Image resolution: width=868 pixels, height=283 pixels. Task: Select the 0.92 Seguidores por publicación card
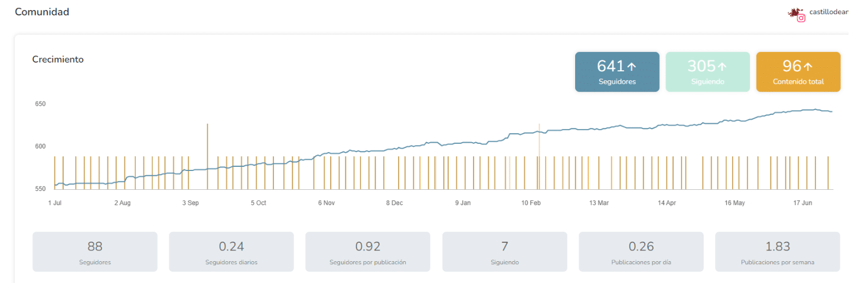coord(368,252)
